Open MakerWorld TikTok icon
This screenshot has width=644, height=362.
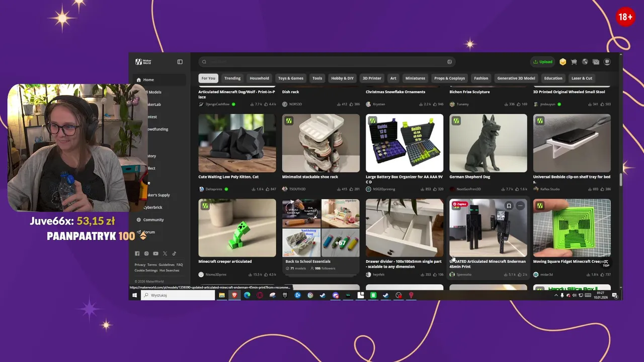[x=174, y=253]
